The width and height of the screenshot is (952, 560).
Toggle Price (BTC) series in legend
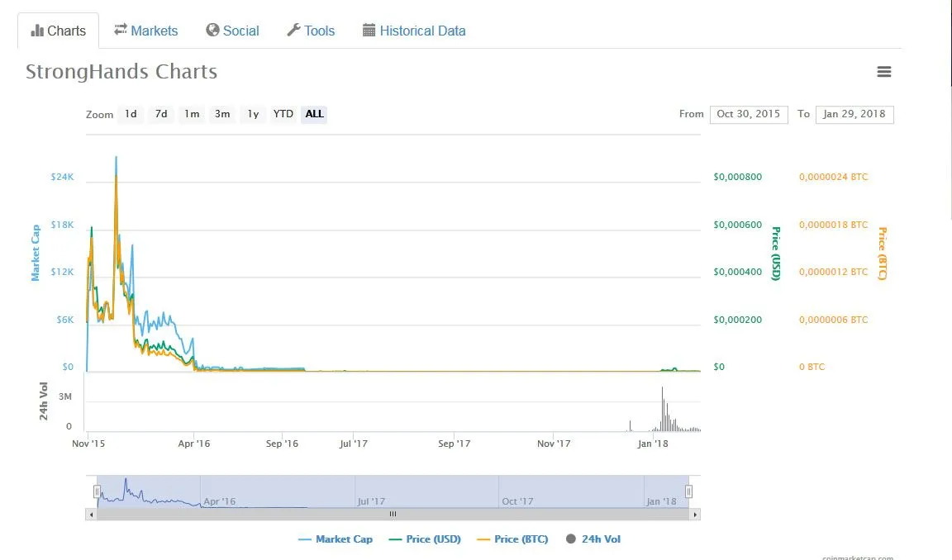(x=513, y=539)
